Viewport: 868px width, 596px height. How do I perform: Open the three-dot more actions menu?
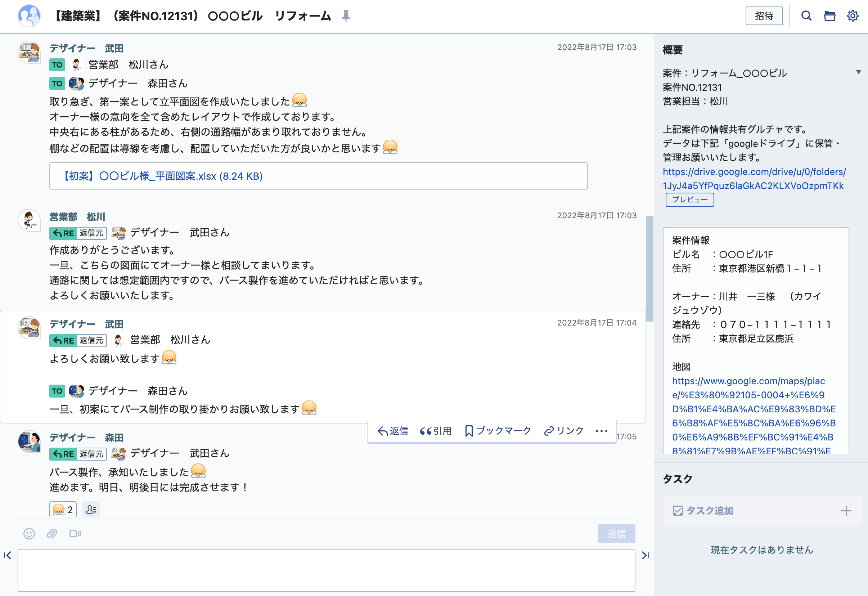(601, 431)
